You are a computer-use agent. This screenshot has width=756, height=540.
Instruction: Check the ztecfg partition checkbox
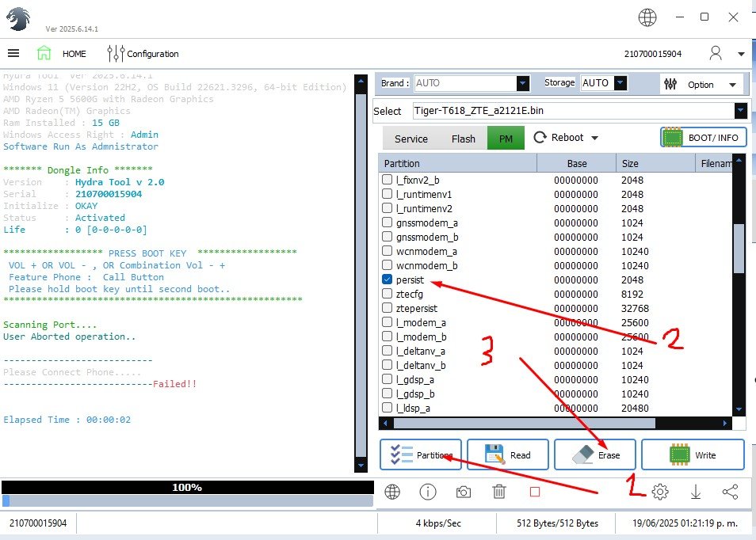[x=387, y=294]
